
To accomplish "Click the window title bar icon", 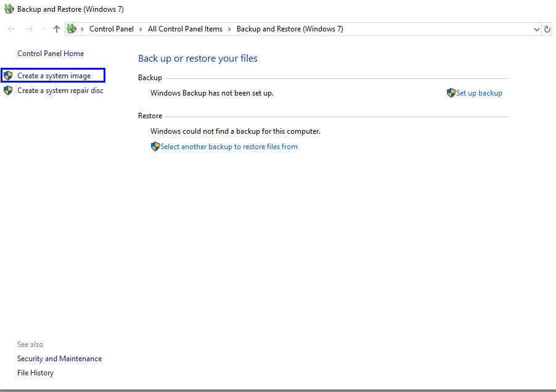I will (9, 9).
